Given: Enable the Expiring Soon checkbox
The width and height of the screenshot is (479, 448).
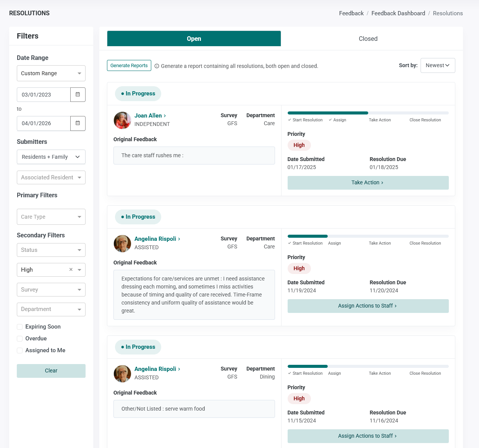Looking at the screenshot, I should pyautogui.click(x=19, y=327).
